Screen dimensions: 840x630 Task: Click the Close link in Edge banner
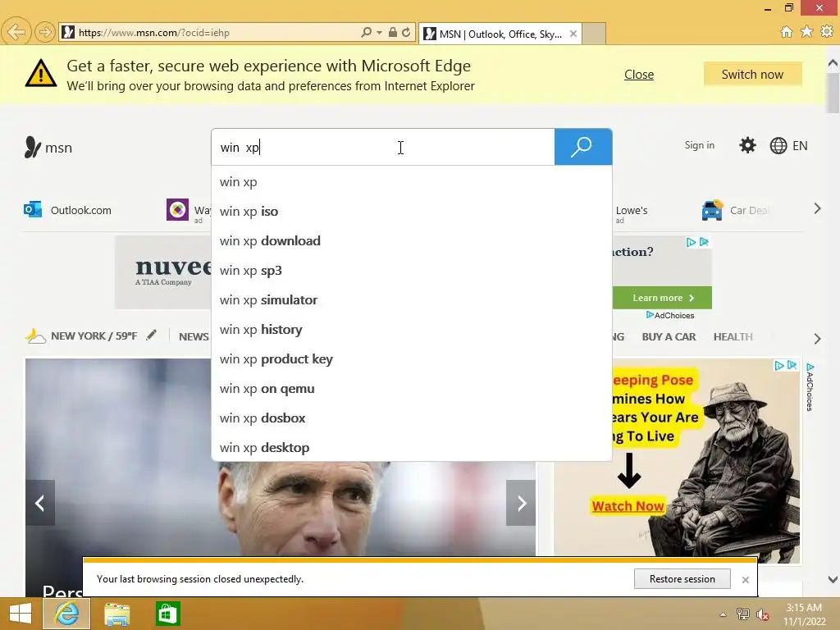[x=638, y=75]
